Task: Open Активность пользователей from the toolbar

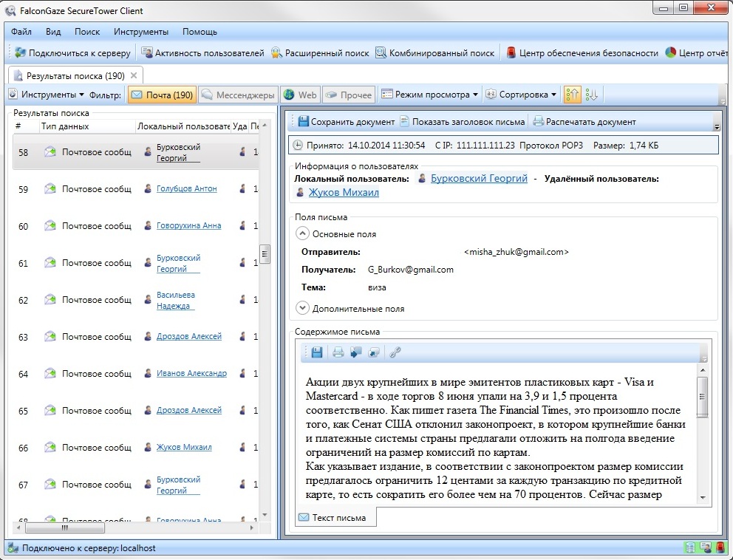Action: [203, 52]
